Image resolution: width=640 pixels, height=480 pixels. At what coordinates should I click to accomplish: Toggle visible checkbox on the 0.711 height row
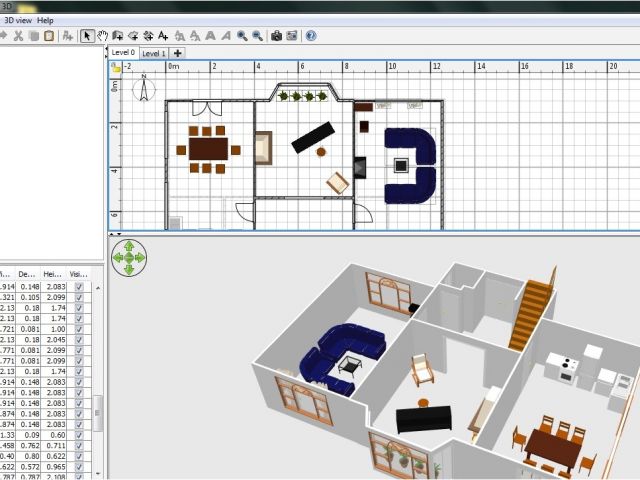point(79,445)
